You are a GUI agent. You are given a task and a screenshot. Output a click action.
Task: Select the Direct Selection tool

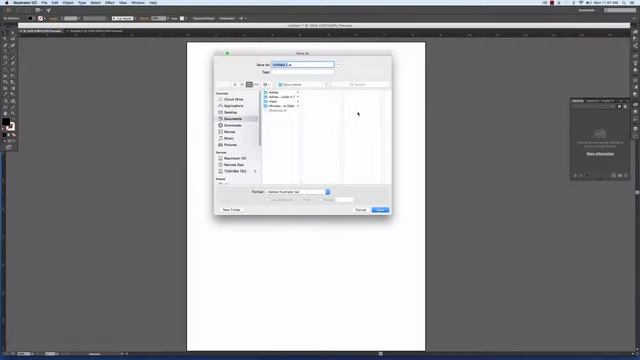point(13,33)
